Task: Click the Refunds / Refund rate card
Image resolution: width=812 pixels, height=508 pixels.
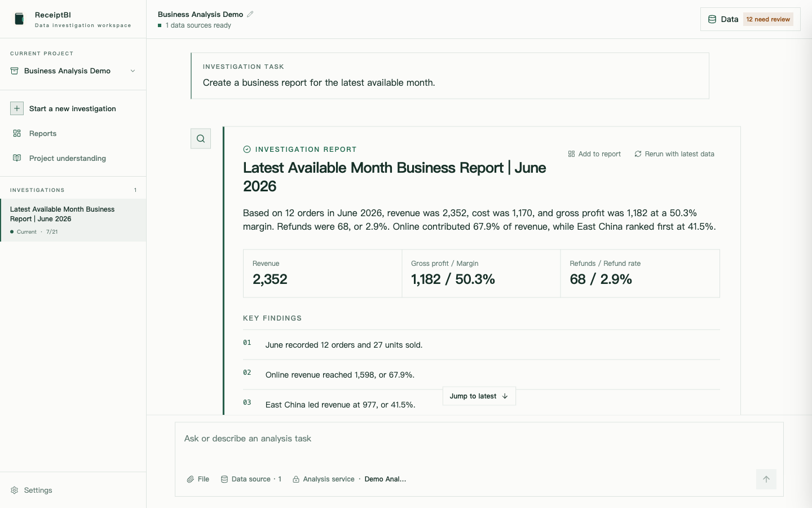Action: pyautogui.click(x=640, y=273)
